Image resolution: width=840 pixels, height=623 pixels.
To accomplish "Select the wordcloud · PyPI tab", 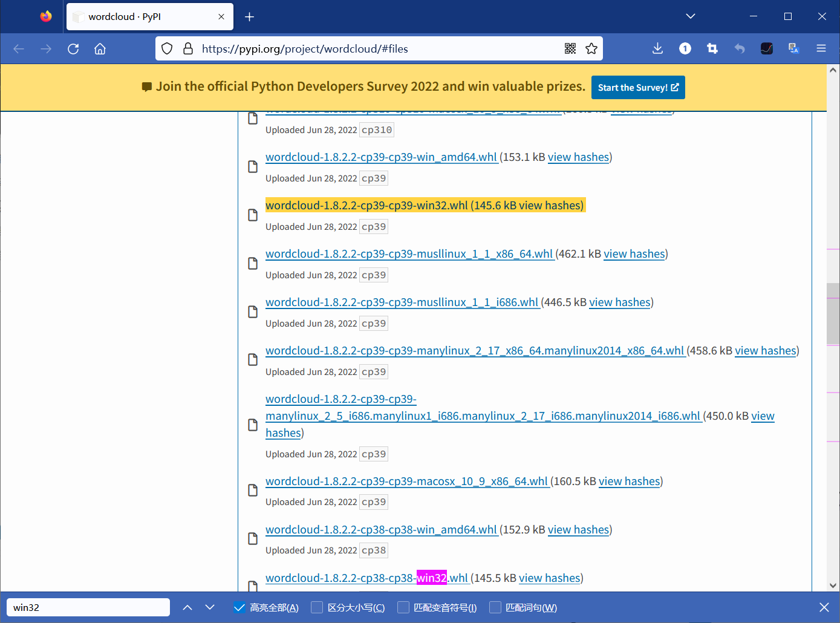I will (150, 17).
